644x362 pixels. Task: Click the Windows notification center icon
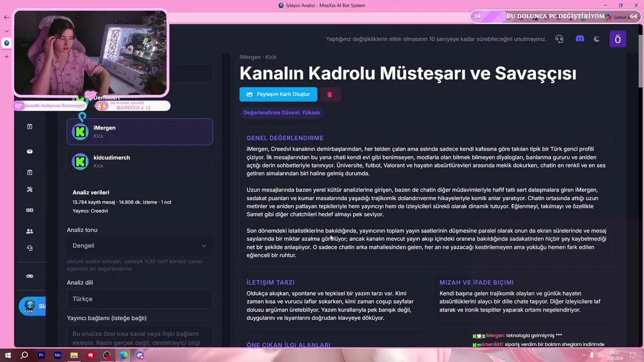(633, 355)
